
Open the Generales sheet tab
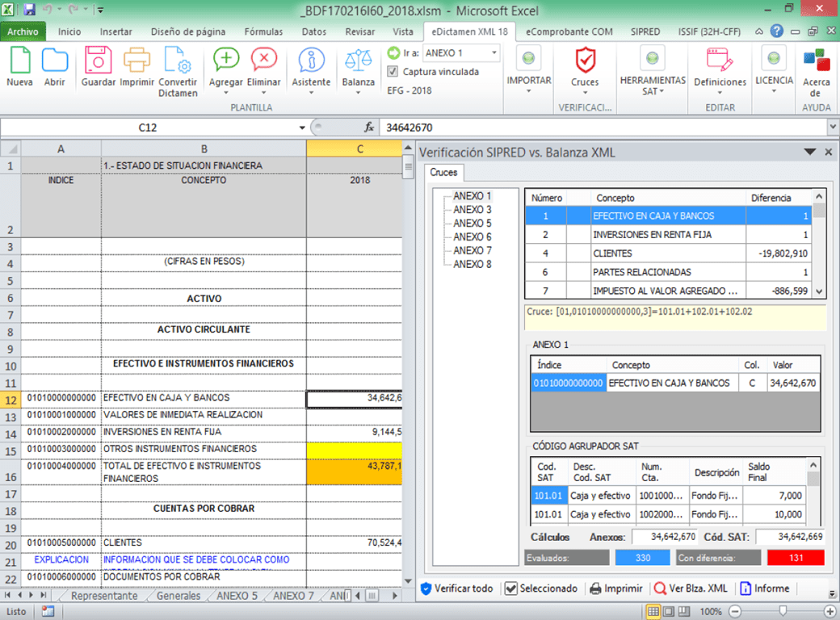click(178, 595)
